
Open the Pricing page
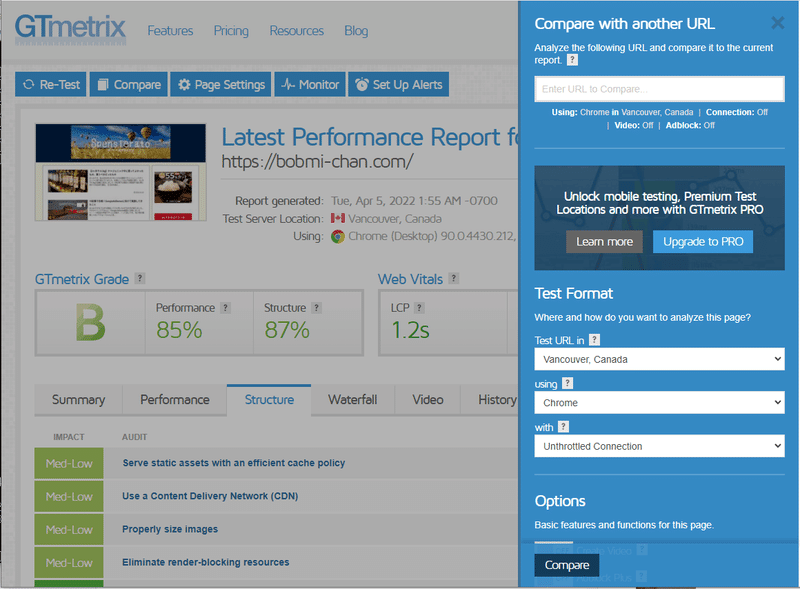tap(231, 31)
